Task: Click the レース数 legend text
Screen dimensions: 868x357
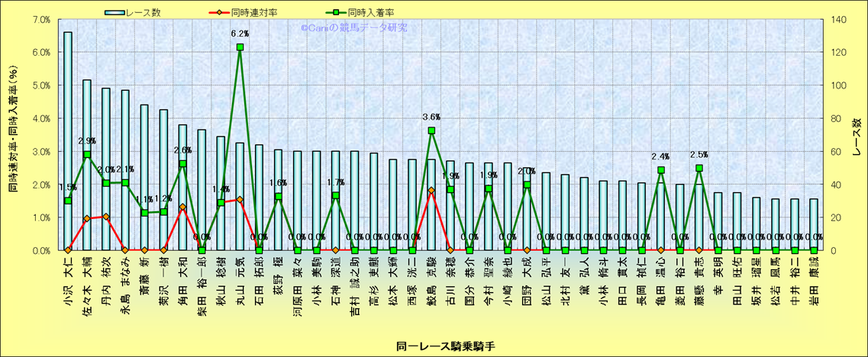Action: (156, 13)
